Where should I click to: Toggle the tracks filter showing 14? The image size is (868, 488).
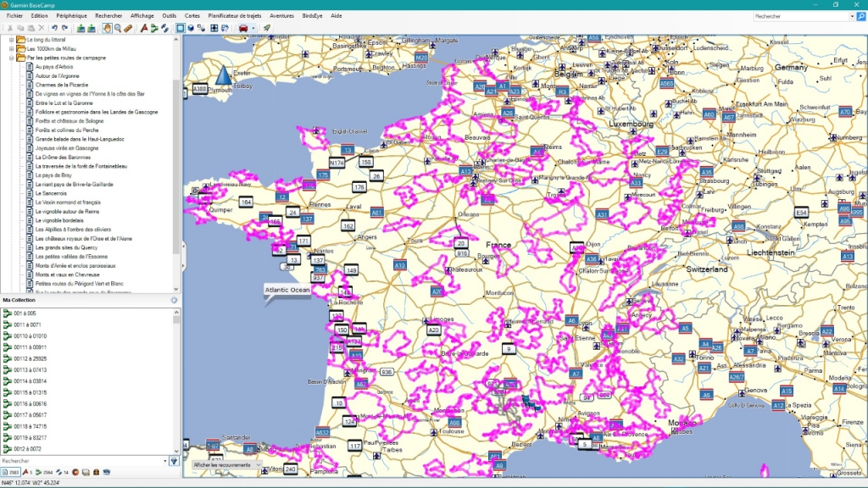point(62,472)
